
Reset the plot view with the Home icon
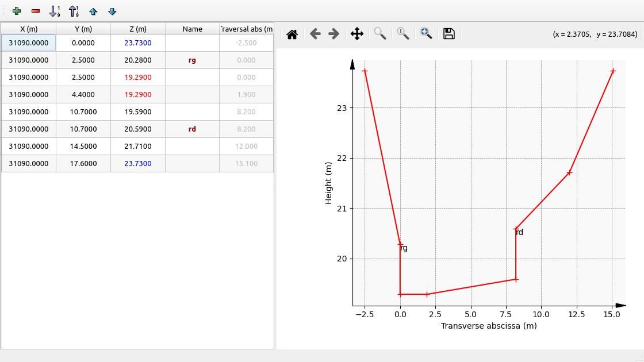(x=292, y=34)
